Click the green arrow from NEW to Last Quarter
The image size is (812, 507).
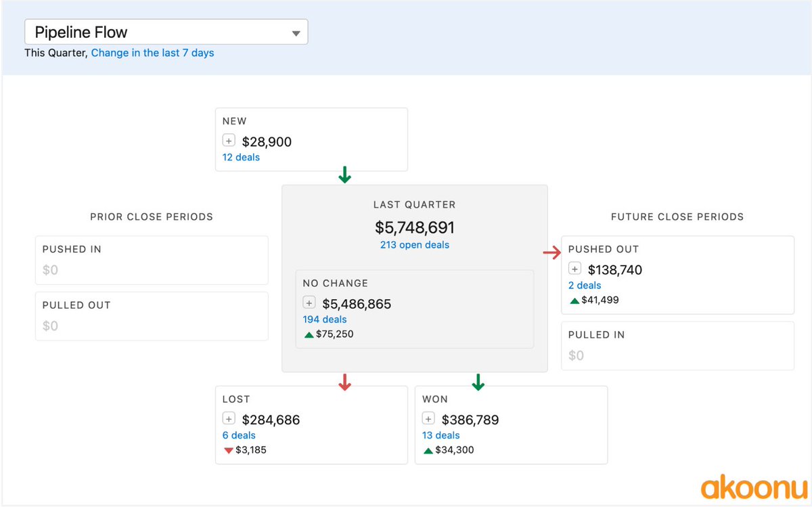344,176
